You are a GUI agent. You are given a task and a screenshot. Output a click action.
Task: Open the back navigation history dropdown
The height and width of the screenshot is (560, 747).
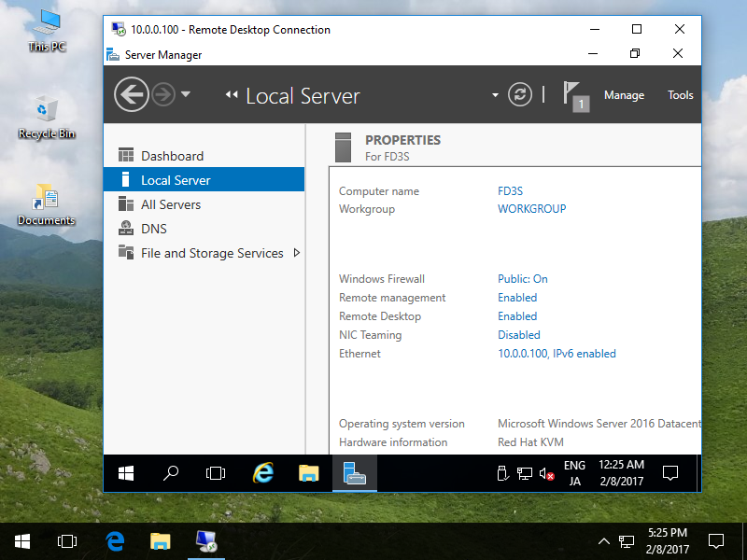tap(183, 94)
